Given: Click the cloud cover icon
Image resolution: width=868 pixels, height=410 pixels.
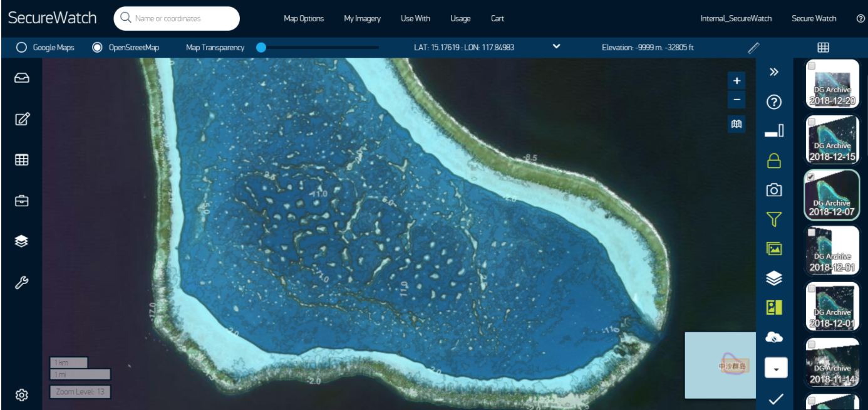Looking at the screenshot, I should click(x=774, y=337).
